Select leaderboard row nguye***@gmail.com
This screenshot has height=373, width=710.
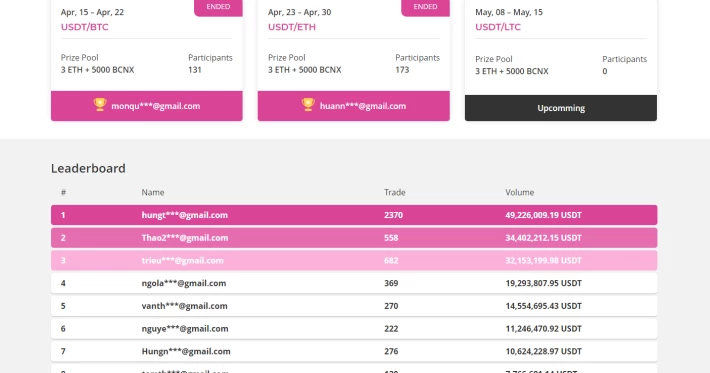[x=354, y=328]
